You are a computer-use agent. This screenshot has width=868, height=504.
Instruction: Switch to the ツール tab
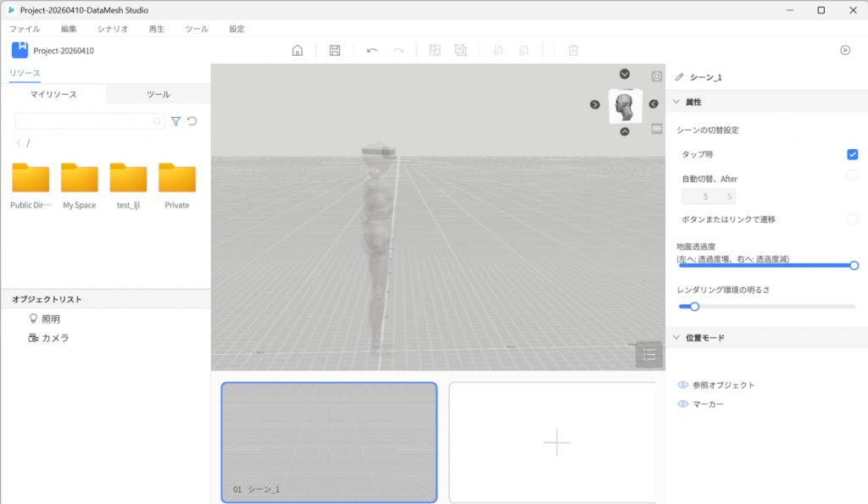pos(158,94)
